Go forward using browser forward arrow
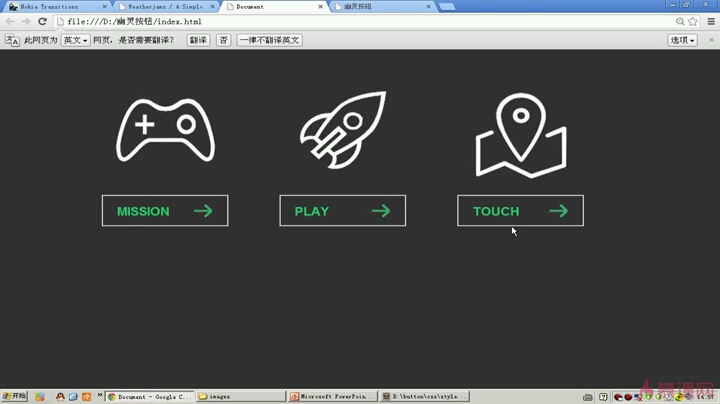The image size is (720, 404). click(26, 22)
